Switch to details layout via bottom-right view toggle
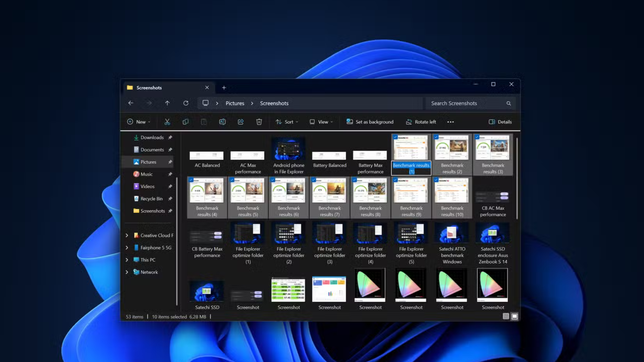This screenshot has height=362, width=644. (x=505, y=316)
